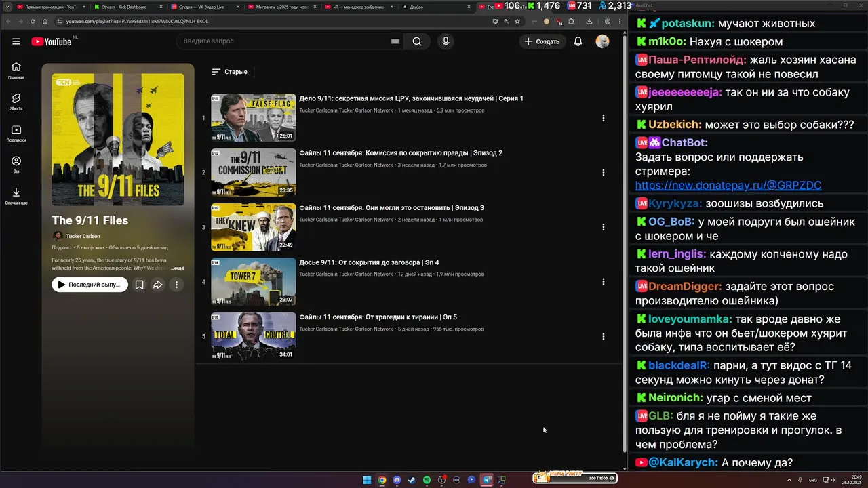Image resolution: width=868 pixels, height=488 pixels.
Task: Open the YouTube hamburger guide menu
Action: point(16,41)
